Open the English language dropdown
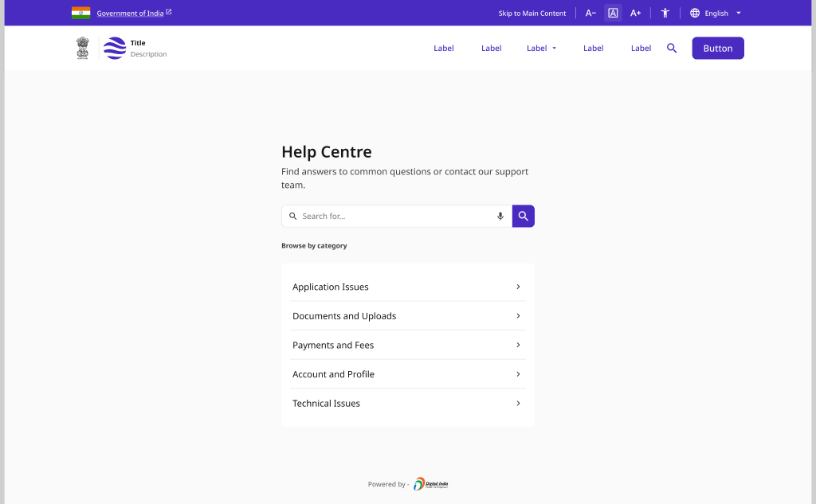 [722, 13]
